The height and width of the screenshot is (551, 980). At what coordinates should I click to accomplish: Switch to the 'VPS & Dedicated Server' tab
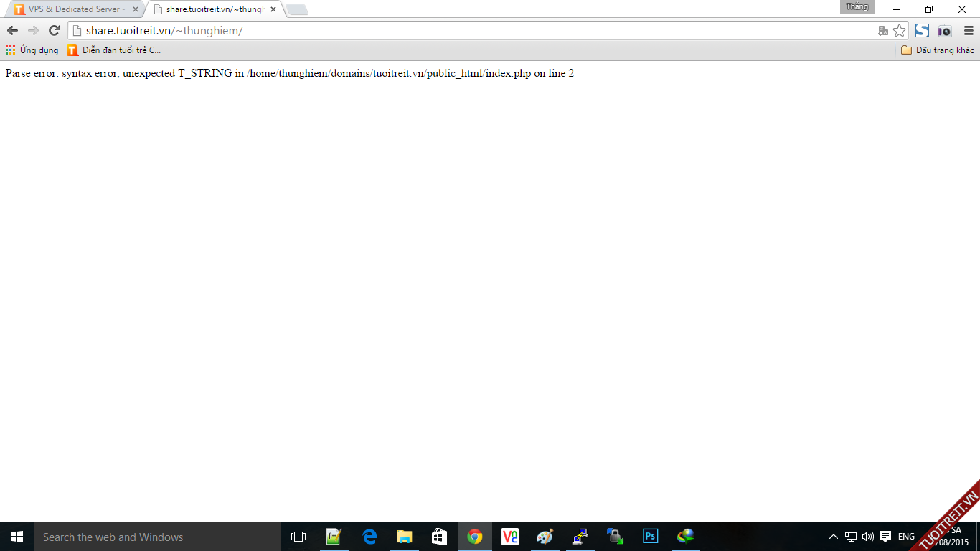pyautogui.click(x=76, y=9)
